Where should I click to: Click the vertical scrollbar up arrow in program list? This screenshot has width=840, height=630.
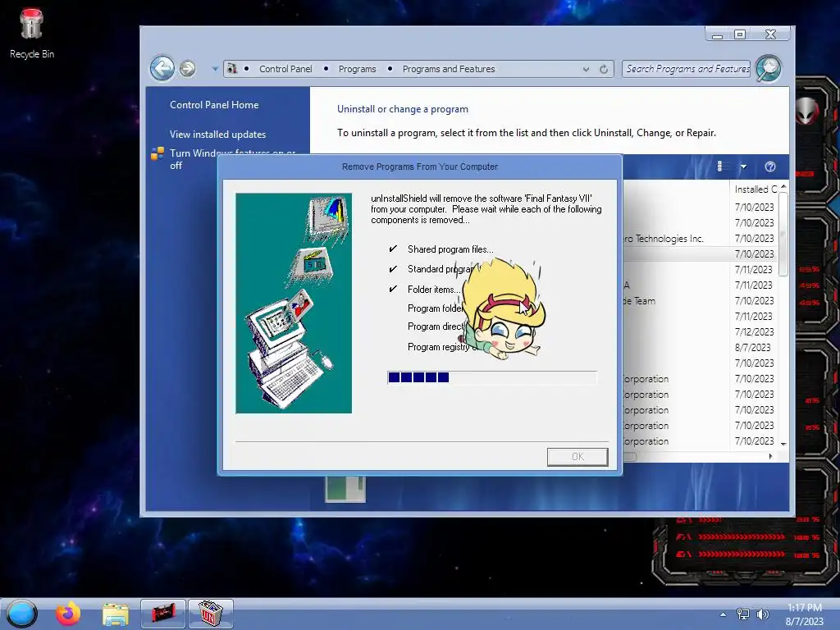pyautogui.click(x=783, y=186)
